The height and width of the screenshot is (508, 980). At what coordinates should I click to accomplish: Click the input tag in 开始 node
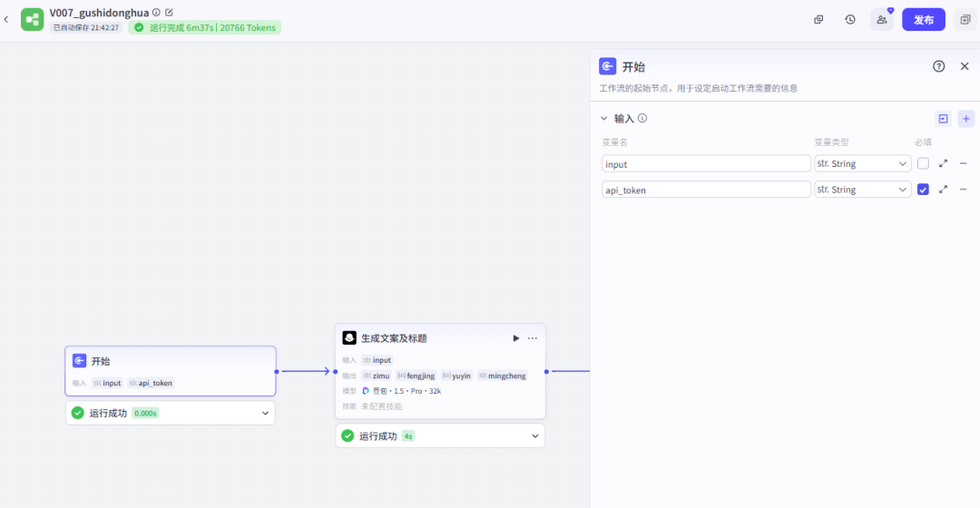107,383
